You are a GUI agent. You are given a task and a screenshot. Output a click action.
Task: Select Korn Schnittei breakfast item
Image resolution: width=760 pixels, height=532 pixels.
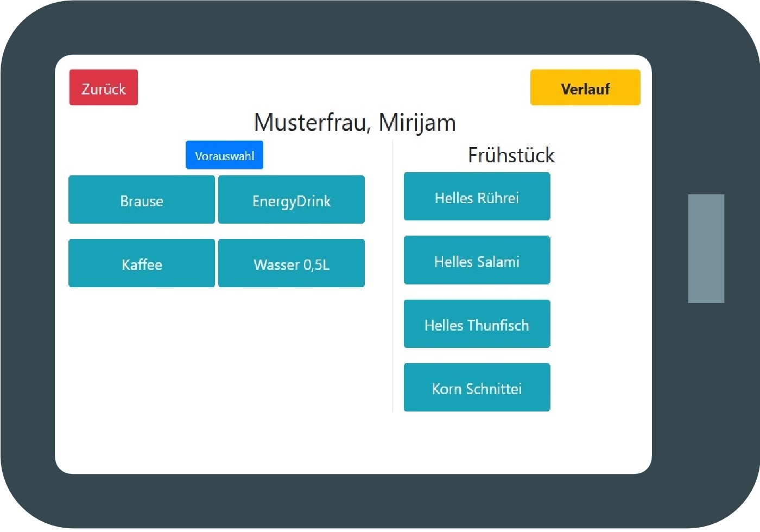477,388
